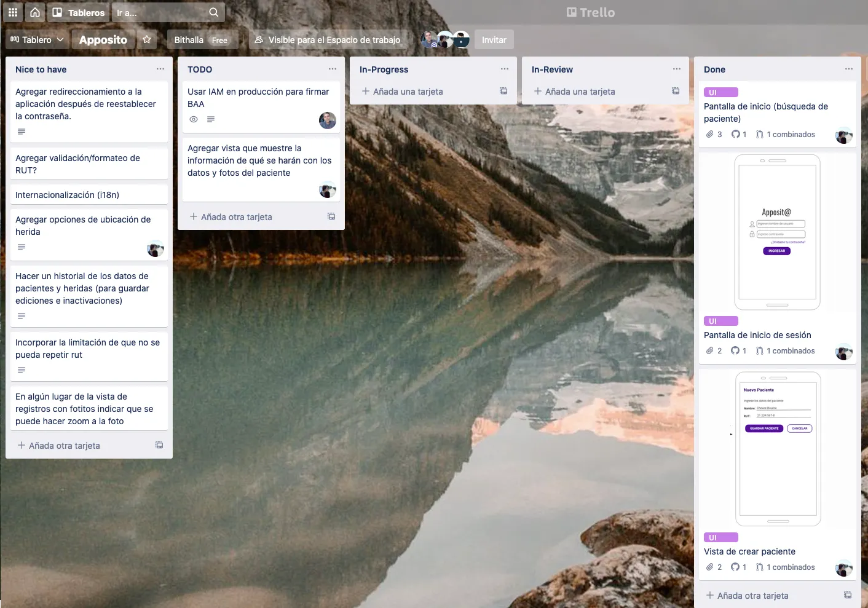868x608 pixels.
Task: Create card from template in In-Review
Action: tap(676, 91)
